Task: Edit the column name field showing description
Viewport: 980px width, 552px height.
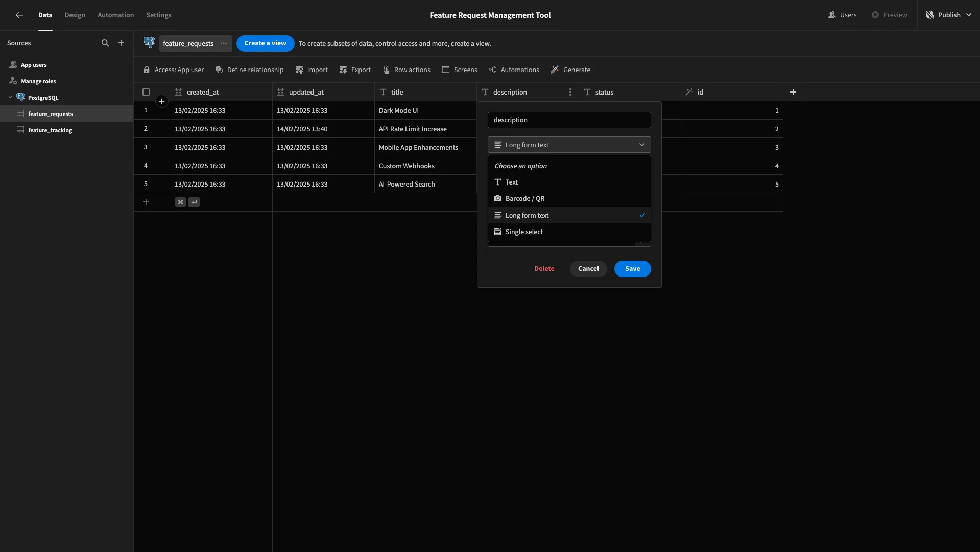Action: [x=569, y=120]
